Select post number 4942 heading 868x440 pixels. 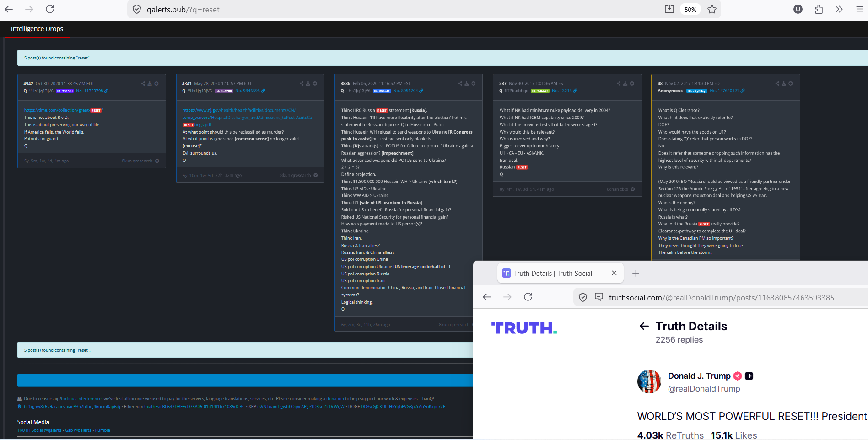28,84
